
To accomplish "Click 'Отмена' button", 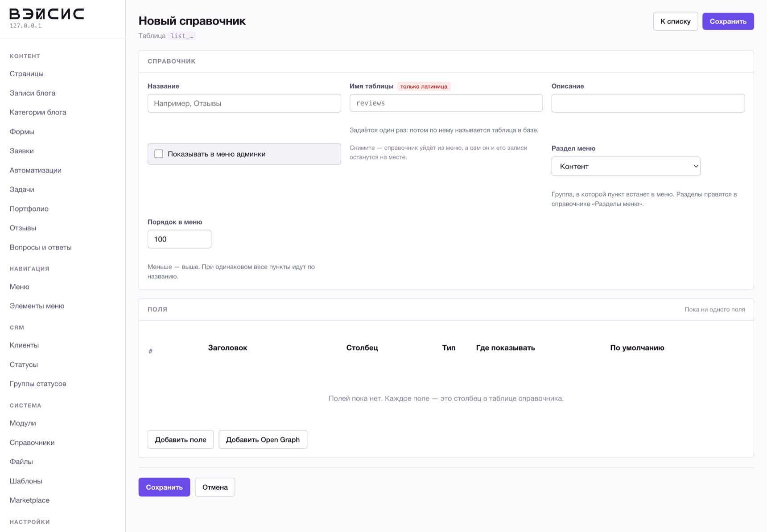I will [x=215, y=487].
